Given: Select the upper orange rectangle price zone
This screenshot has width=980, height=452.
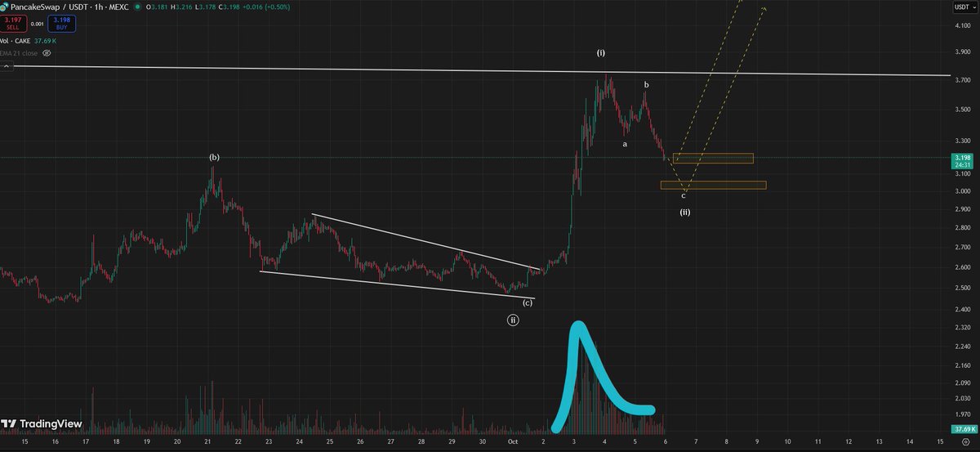Looking at the screenshot, I should coord(713,158).
